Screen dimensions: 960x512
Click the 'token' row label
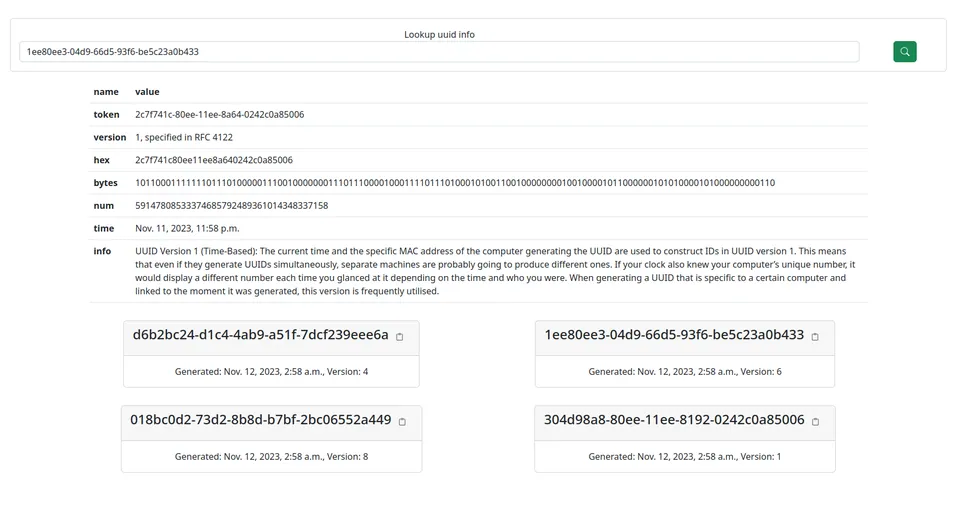pyautogui.click(x=106, y=115)
